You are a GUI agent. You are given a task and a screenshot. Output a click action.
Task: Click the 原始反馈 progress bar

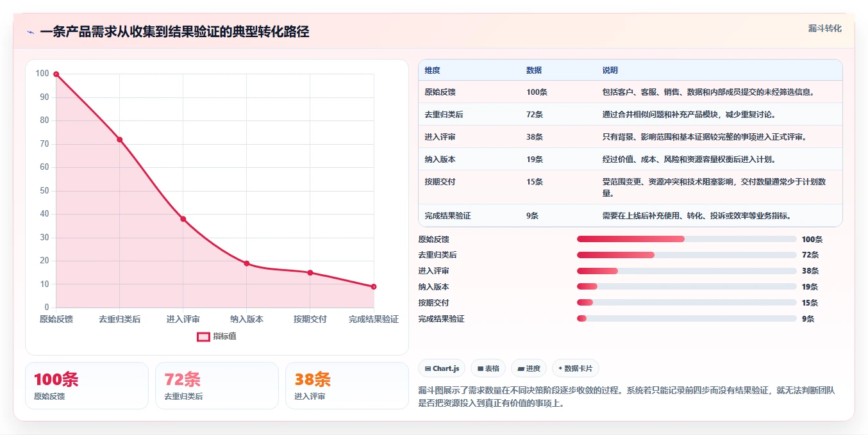pyautogui.click(x=687, y=239)
